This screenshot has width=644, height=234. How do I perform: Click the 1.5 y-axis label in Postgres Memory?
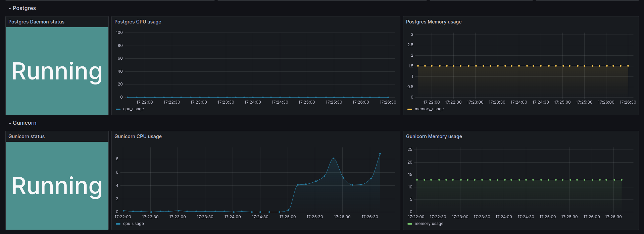tap(411, 66)
